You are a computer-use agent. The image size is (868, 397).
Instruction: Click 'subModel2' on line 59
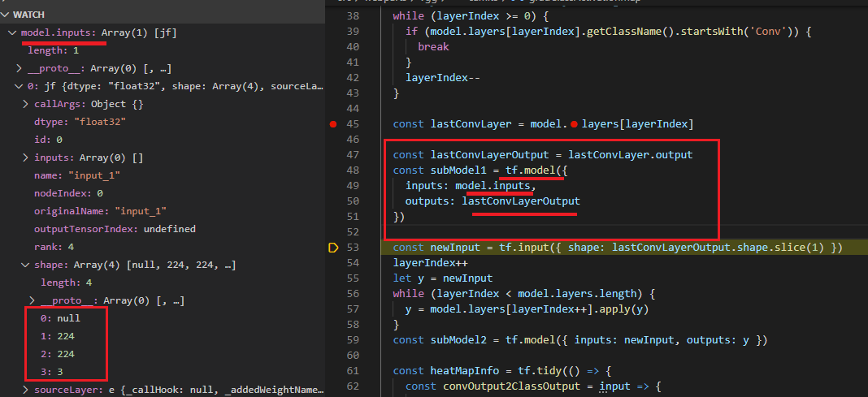coord(458,340)
